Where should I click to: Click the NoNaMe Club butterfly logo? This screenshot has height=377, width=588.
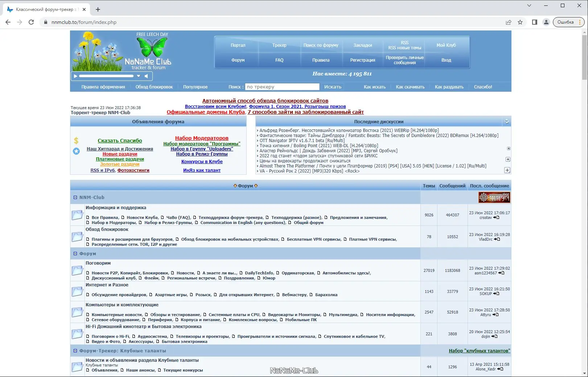tap(152, 47)
